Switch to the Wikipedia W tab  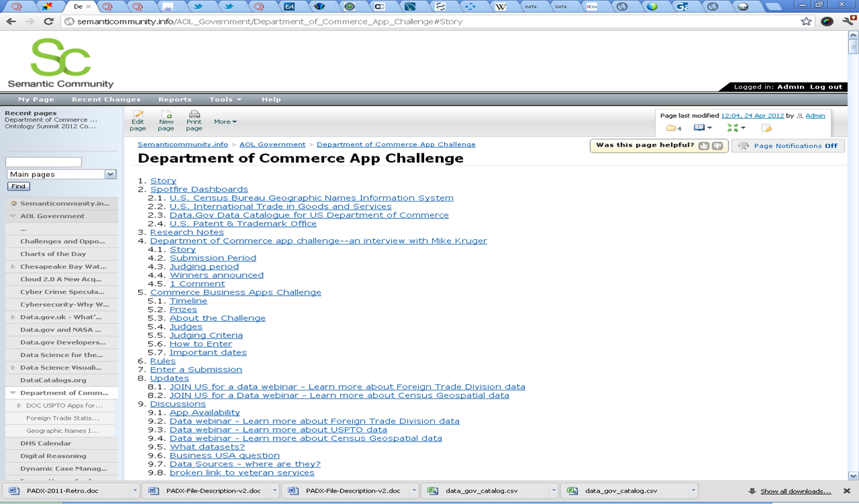(x=501, y=7)
